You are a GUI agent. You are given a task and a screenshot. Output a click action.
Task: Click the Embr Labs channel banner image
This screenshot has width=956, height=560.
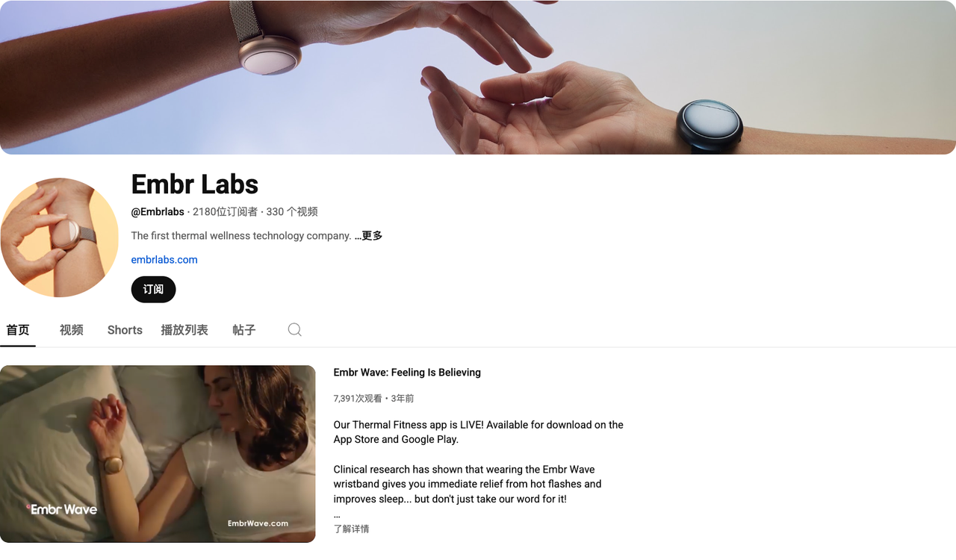pyautogui.click(x=478, y=77)
